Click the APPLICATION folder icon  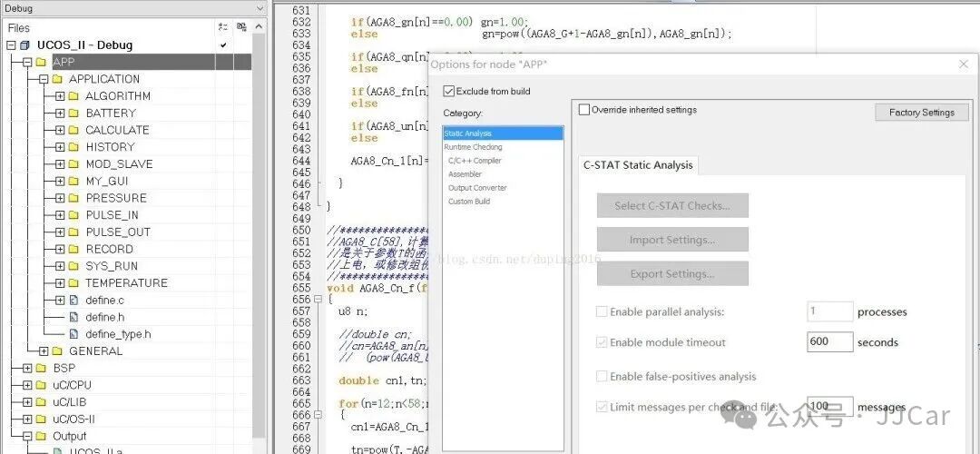coord(57,79)
